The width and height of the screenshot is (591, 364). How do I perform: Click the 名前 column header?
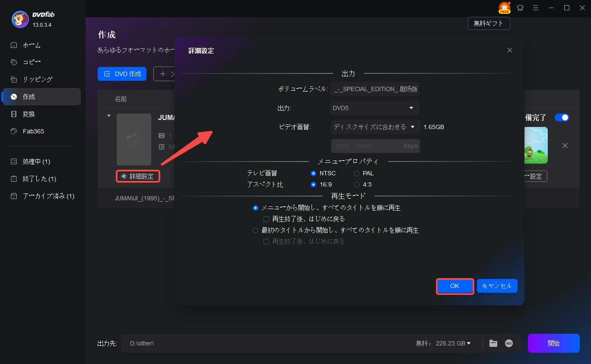(x=121, y=99)
